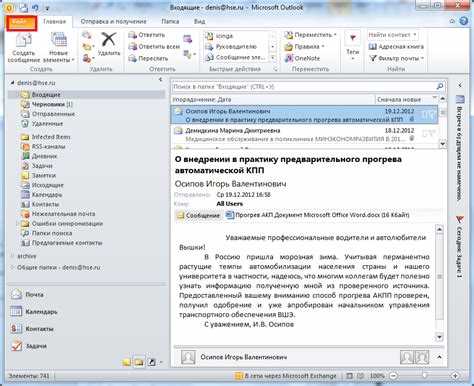Image resolution: width=474 pixels, height=386 pixels.
Task: Expand Общие папки - denis@hse.ru
Action: pos(12,267)
